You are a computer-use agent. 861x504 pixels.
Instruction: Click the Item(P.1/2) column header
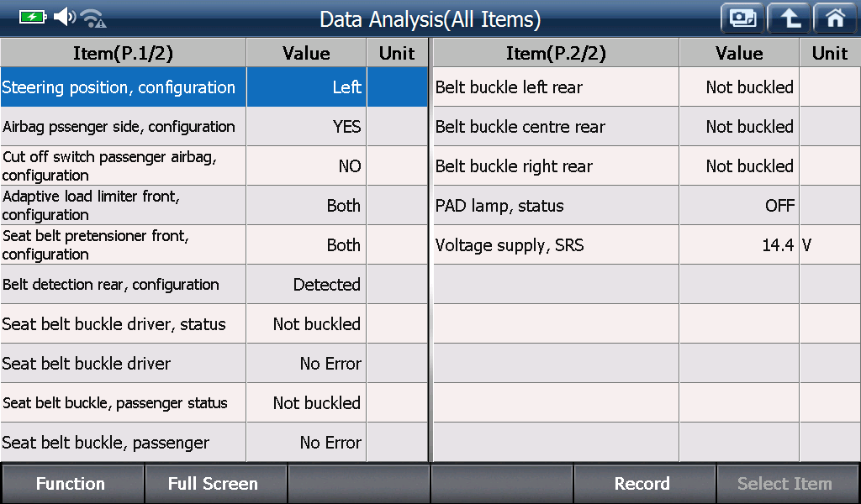point(123,53)
